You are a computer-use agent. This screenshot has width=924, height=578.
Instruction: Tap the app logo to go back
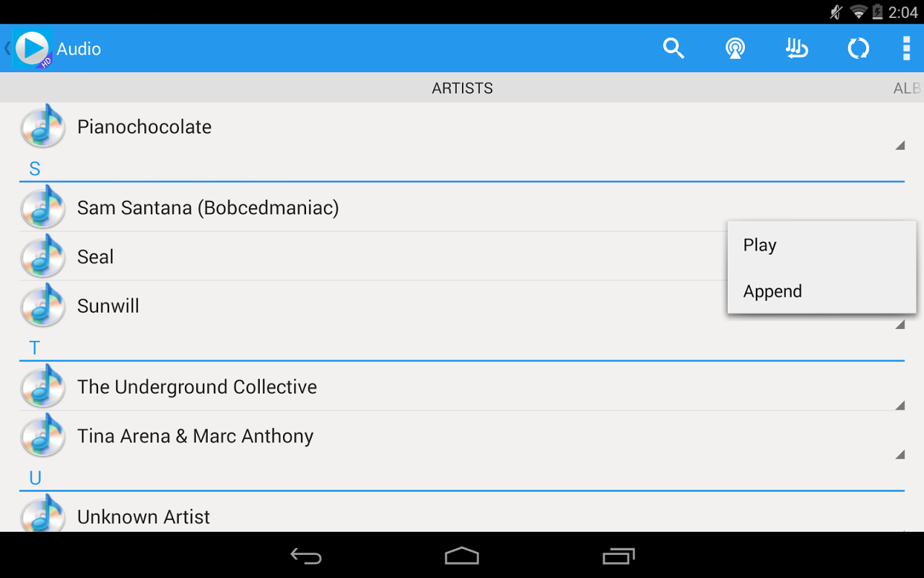31,49
